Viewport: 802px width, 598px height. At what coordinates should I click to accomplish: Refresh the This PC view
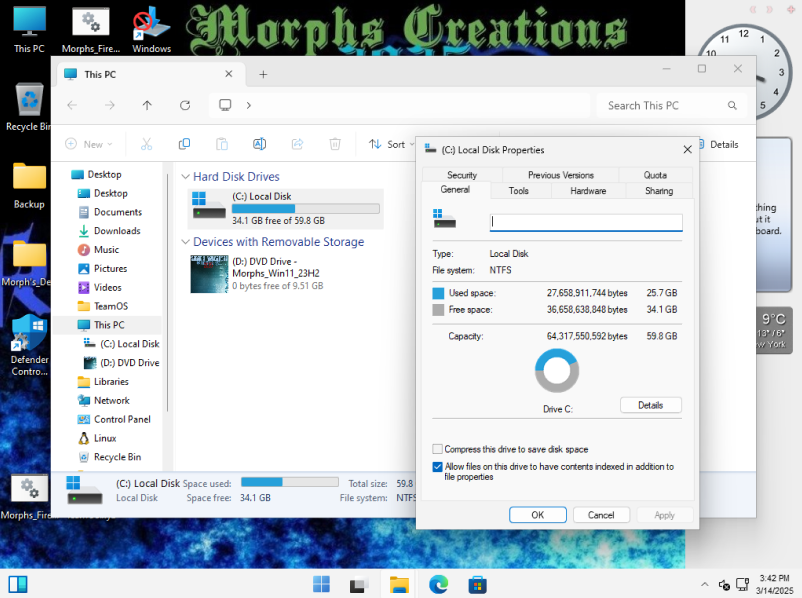185,105
